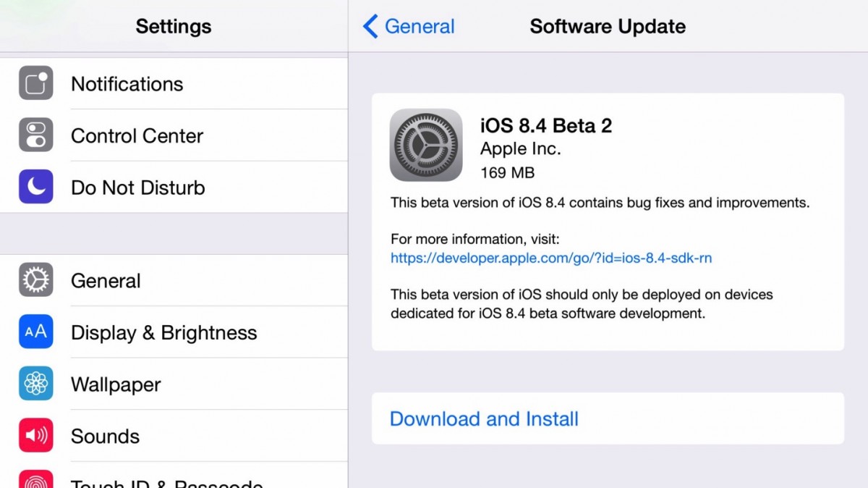Tap the Control Center toggle icon
Image resolution: width=868 pixels, height=488 pixels.
(x=35, y=135)
